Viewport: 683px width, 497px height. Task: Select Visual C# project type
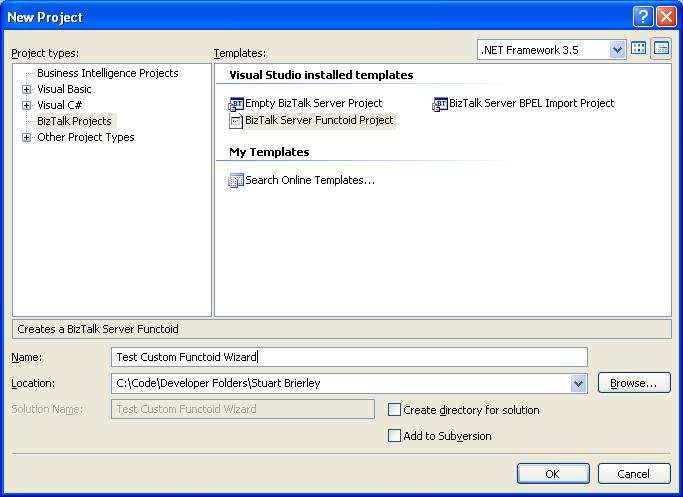(x=59, y=105)
